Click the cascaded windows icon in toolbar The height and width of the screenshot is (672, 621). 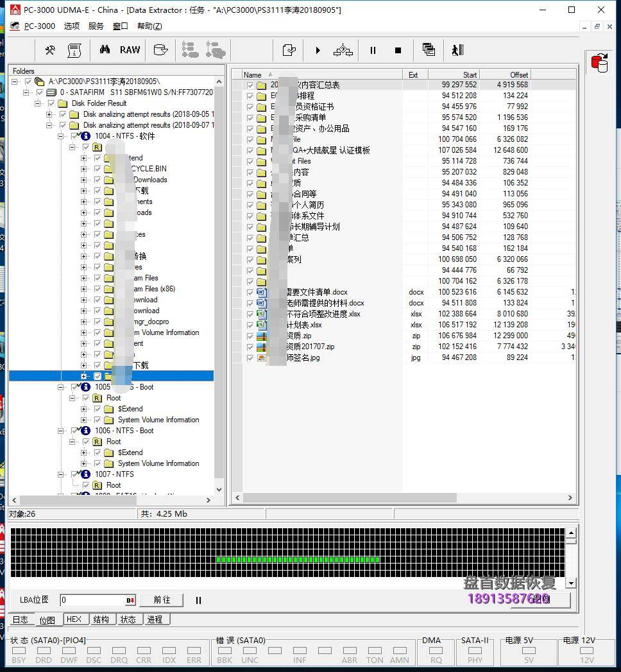coord(429,50)
